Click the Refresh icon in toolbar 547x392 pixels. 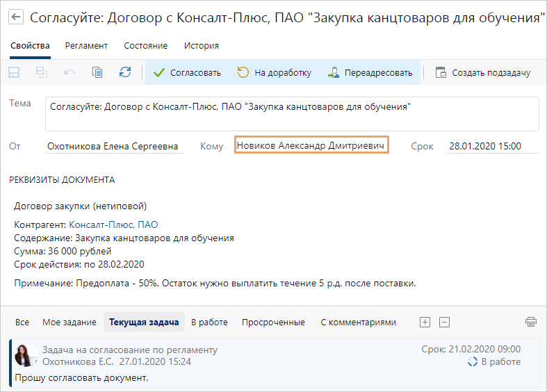pyautogui.click(x=125, y=72)
